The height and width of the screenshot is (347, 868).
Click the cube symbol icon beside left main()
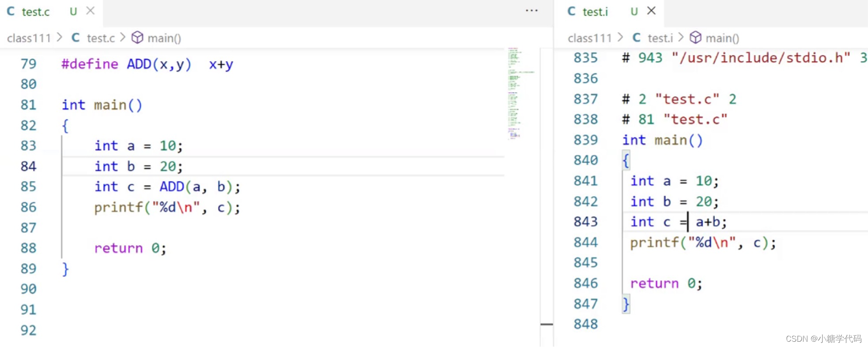(x=138, y=38)
